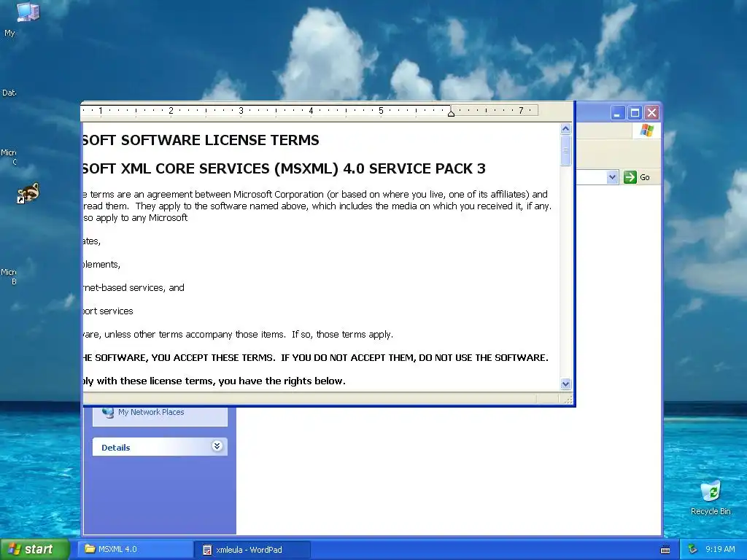Click the Safely Remove Hardware tray icon
The image size is (747, 560).
(x=692, y=550)
